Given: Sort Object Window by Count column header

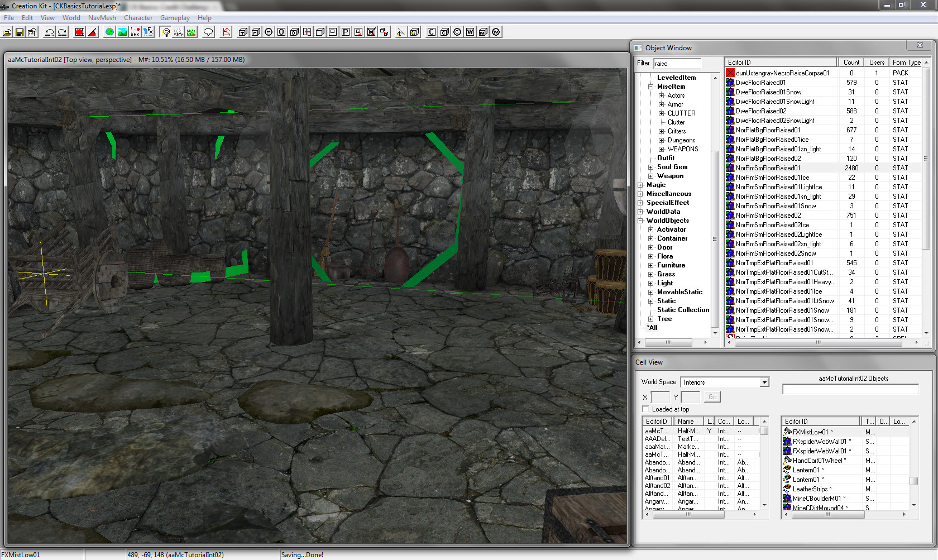Looking at the screenshot, I should 851,63.
